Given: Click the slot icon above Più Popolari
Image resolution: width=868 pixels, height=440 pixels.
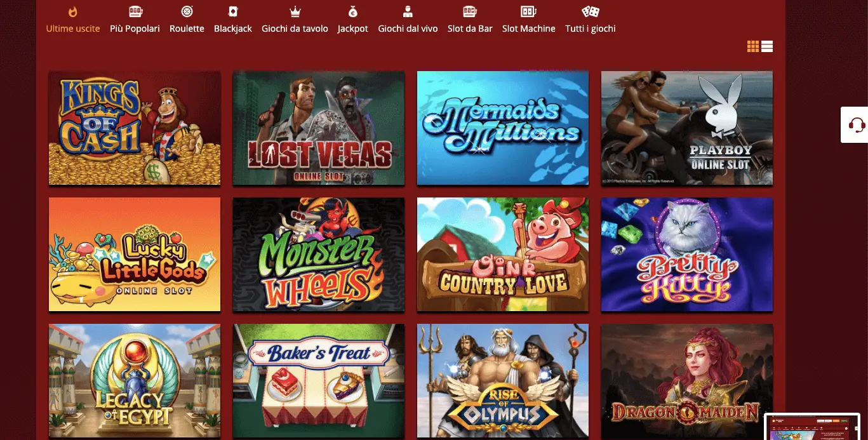Looking at the screenshot, I should tap(135, 11).
